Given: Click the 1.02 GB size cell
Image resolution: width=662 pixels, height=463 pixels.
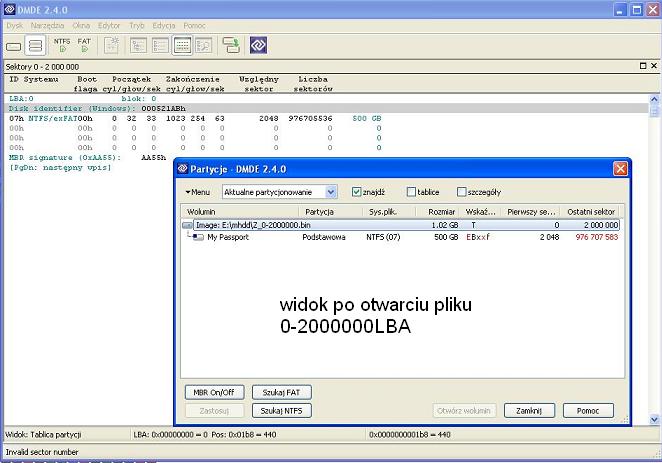Looking at the screenshot, I should 445,225.
